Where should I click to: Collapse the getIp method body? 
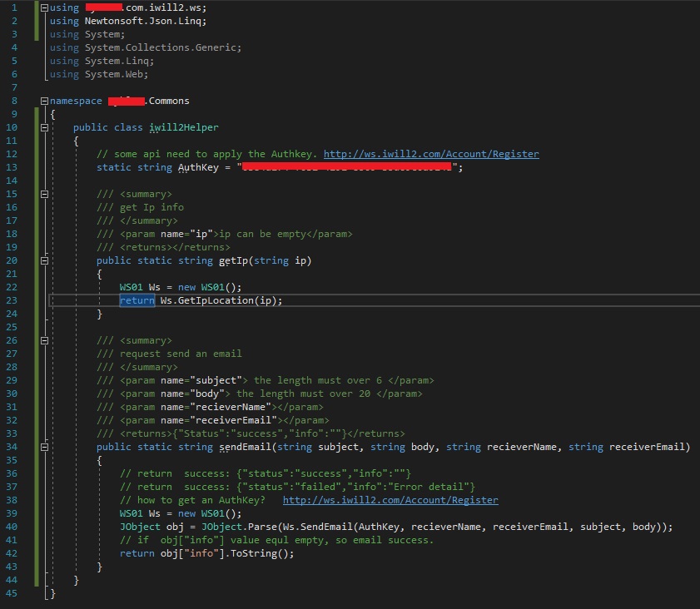[44, 260]
